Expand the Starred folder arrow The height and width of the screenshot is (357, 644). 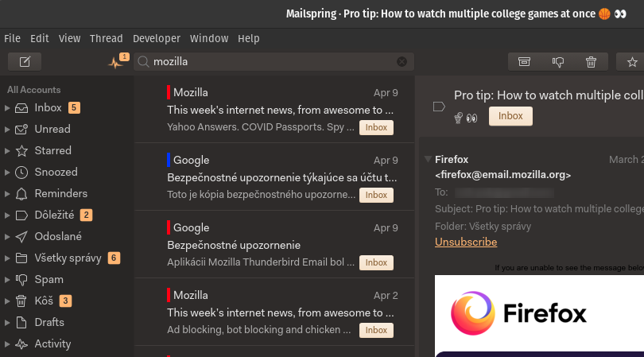[7, 151]
